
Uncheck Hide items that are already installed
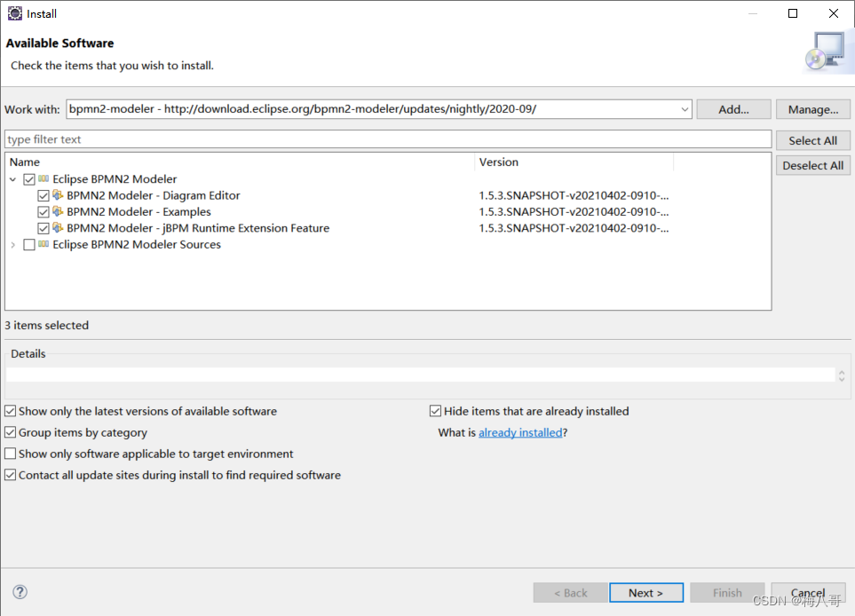coord(435,411)
